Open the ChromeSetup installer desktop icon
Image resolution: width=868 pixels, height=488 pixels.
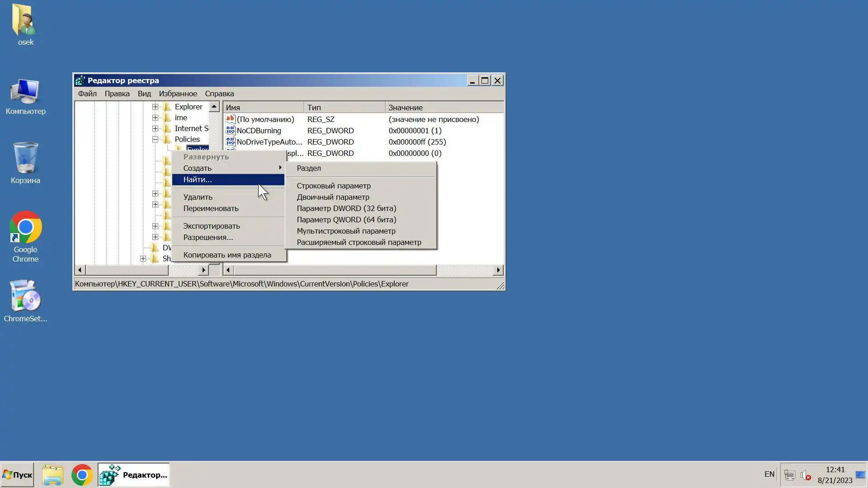point(25,296)
